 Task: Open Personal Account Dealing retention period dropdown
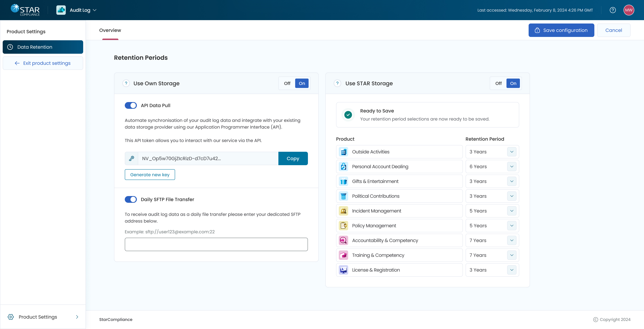click(511, 167)
